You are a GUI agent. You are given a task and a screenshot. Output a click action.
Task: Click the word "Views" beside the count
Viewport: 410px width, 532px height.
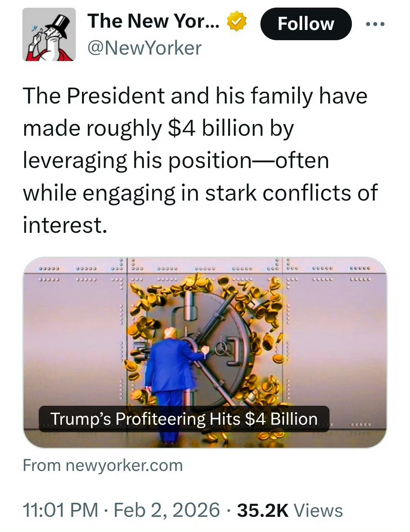pos(319,510)
